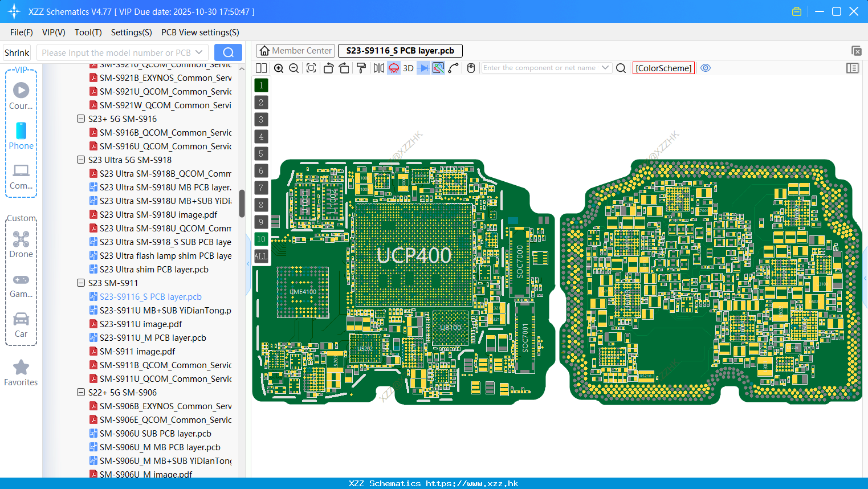Collapse the S23 Ultra 5G SM-S918 group

pos(81,160)
